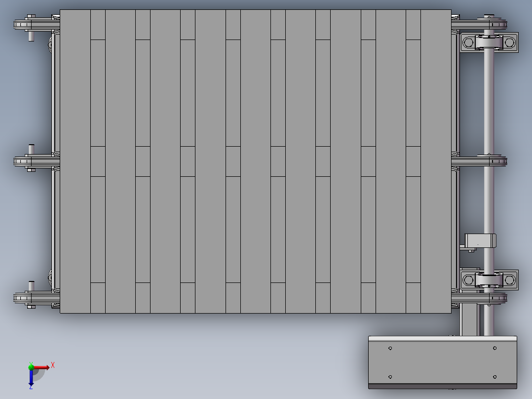Select the rightmost wide conveyor slat

tap(436, 161)
